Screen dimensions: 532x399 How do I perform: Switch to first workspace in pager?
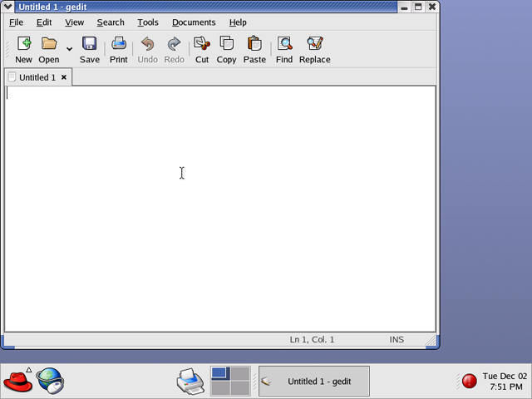(x=220, y=374)
